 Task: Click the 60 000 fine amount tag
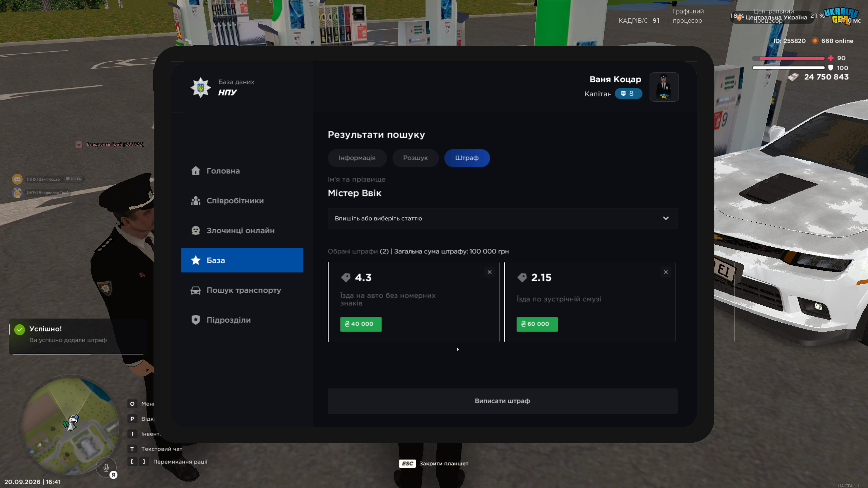(537, 324)
